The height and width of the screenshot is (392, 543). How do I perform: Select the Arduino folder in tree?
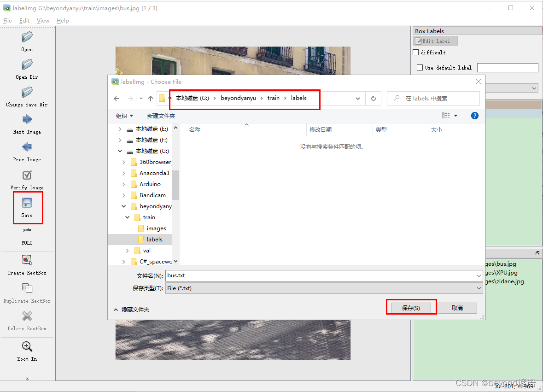coord(150,184)
